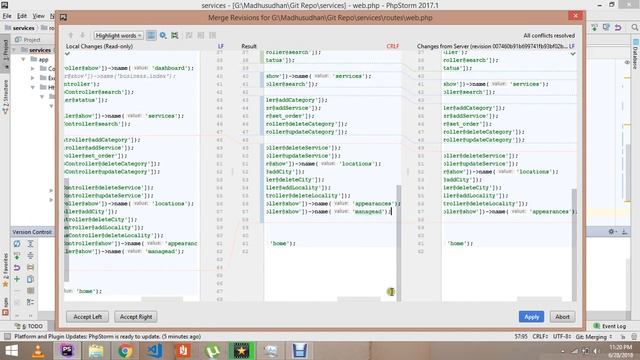This screenshot has width=640, height=360.
Task: Click the Accept Left button
Action: point(87,317)
